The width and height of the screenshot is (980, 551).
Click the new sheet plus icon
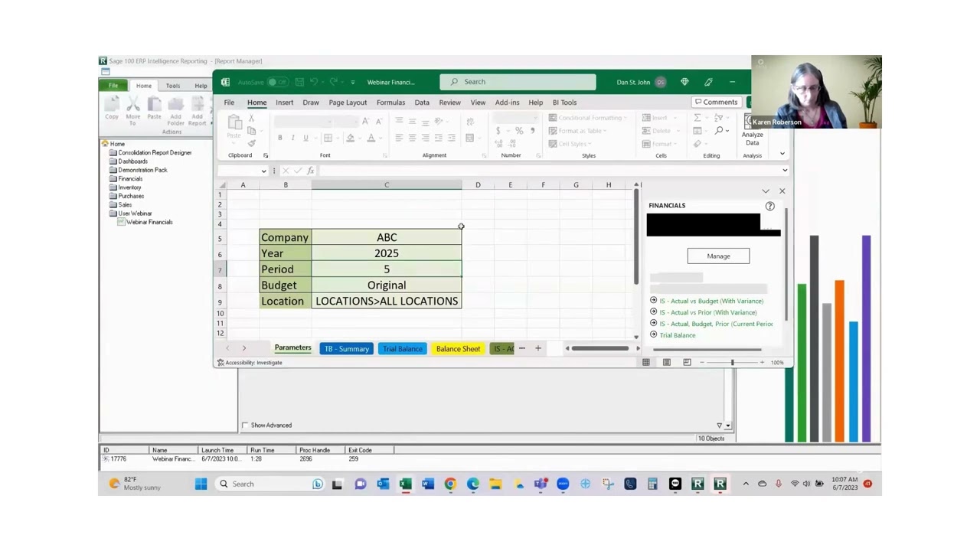pos(537,348)
